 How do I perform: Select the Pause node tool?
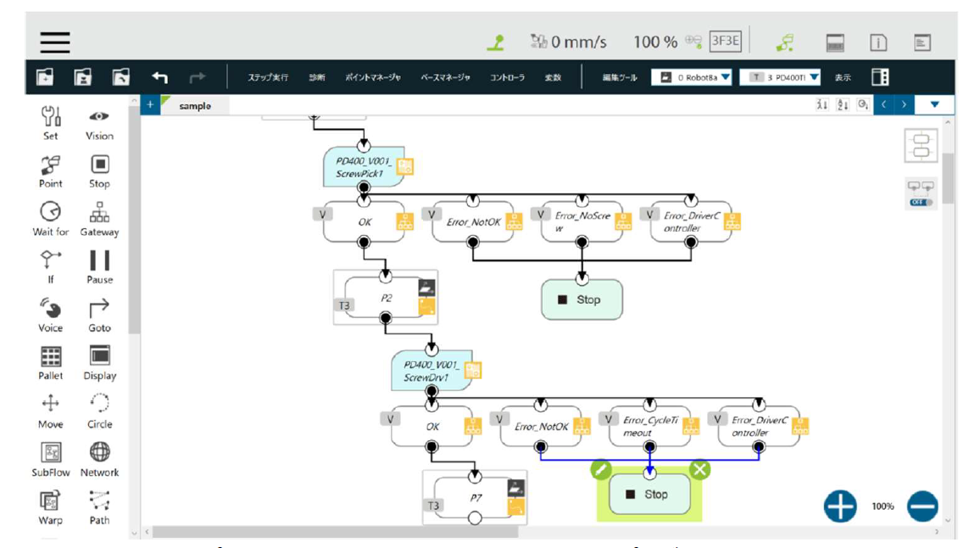[x=99, y=267]
